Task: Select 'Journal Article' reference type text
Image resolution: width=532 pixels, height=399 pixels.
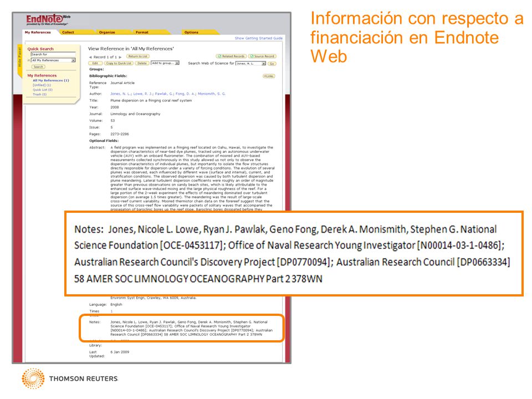Action: [122, 83]
